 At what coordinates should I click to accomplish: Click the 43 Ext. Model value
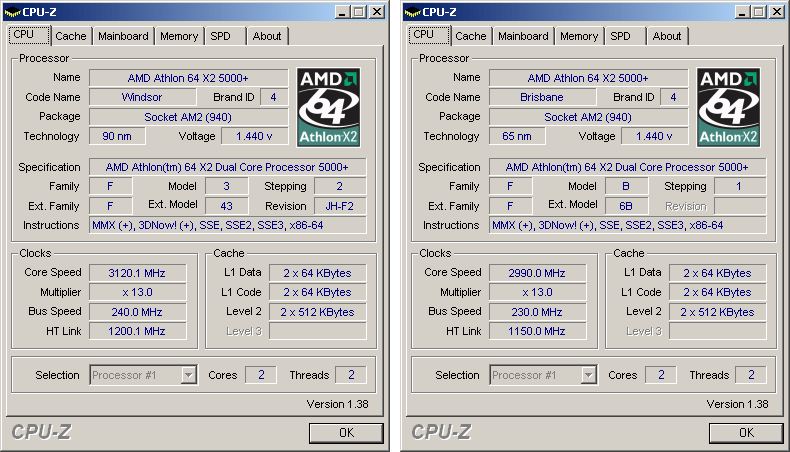tap(226, 206)
